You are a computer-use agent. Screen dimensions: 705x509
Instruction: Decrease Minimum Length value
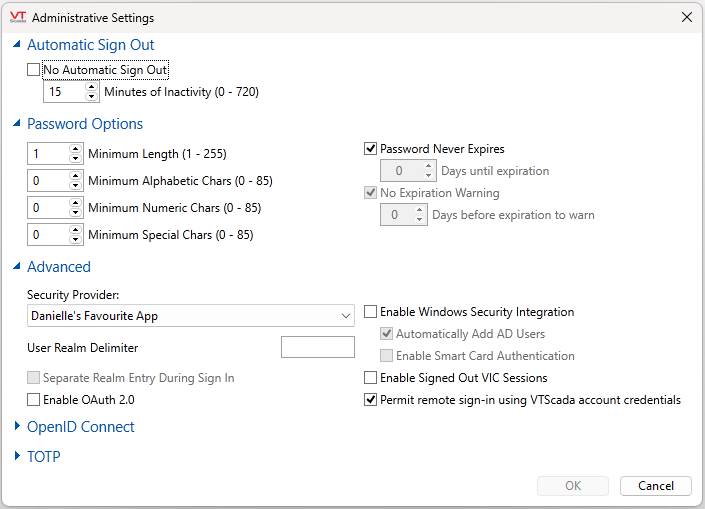[76, 158]
